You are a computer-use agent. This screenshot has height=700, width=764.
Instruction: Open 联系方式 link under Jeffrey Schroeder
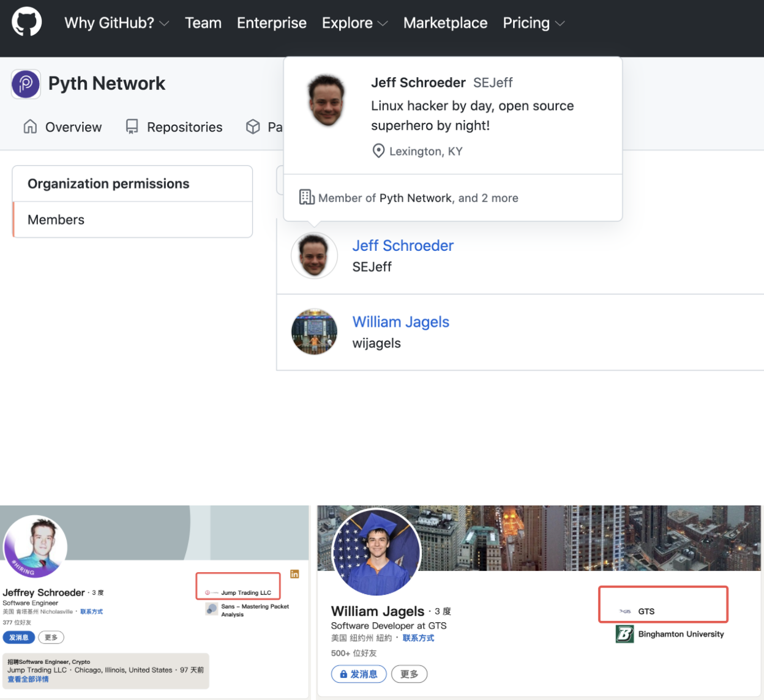click(91, 611)
